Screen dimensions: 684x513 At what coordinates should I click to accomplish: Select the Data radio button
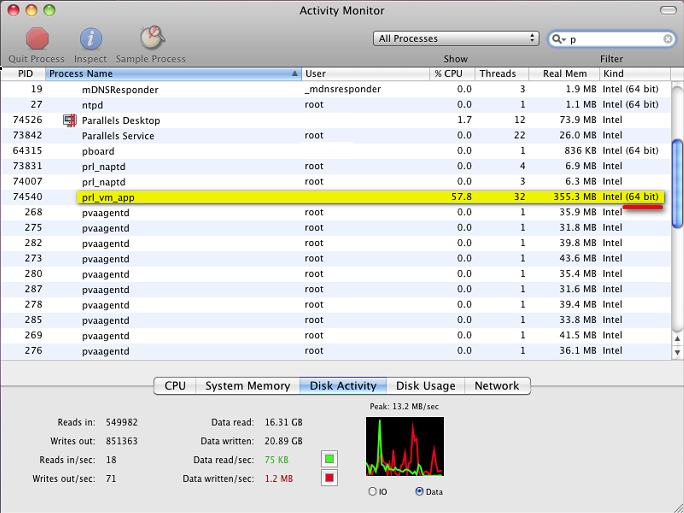[x=419, y=492]
